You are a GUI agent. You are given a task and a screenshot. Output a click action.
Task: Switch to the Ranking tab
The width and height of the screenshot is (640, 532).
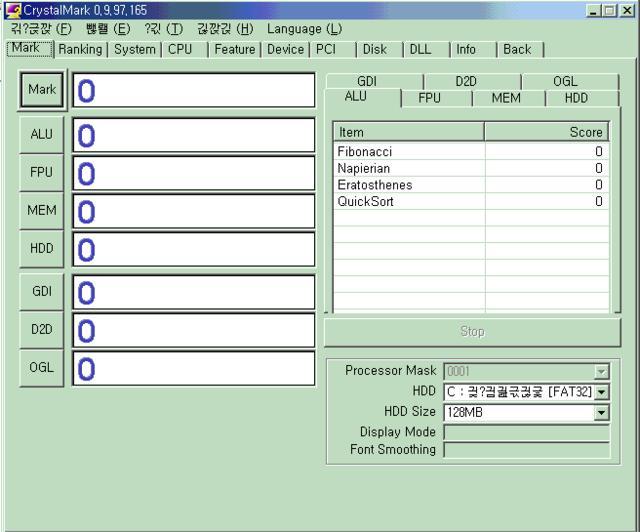click(x=80, y=49)
